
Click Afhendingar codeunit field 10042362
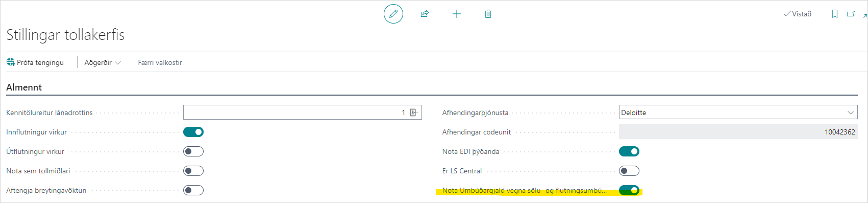click(738, 132)
